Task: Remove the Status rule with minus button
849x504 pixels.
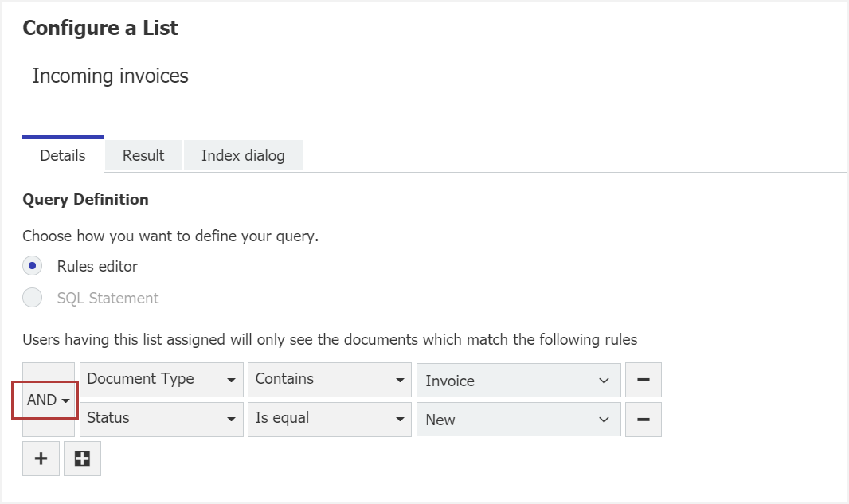Action: click(643, 420)
